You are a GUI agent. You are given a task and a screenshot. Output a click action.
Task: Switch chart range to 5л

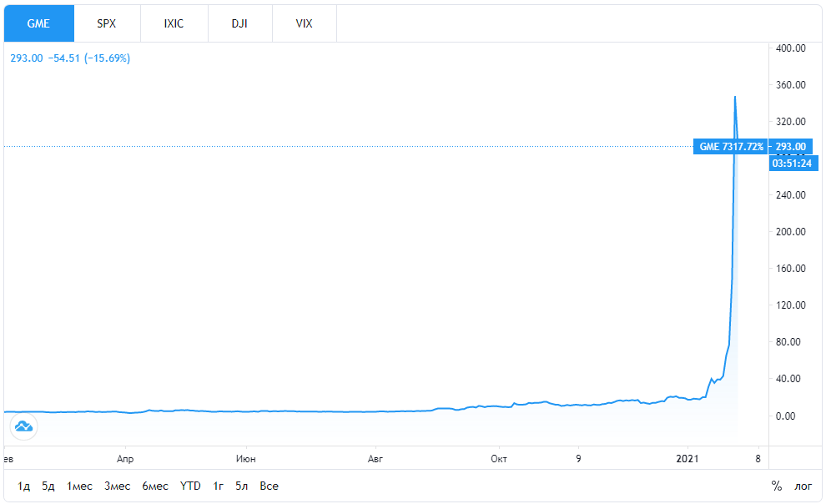click(x=242, y=486)
